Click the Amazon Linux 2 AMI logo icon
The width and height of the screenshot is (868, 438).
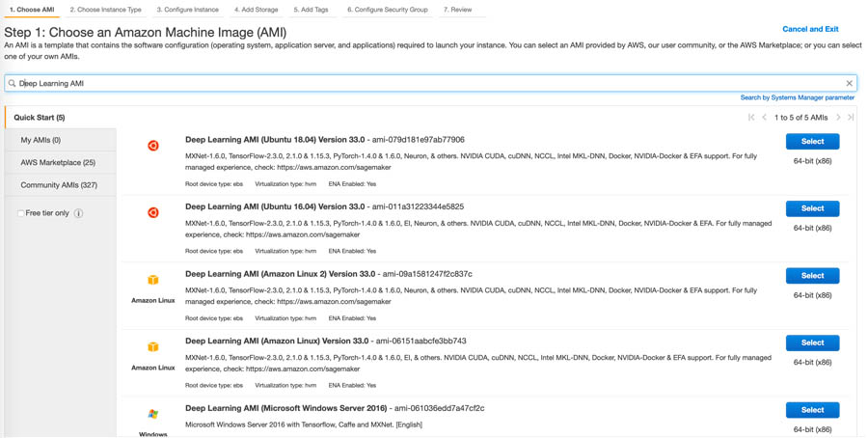click(153, 280)
